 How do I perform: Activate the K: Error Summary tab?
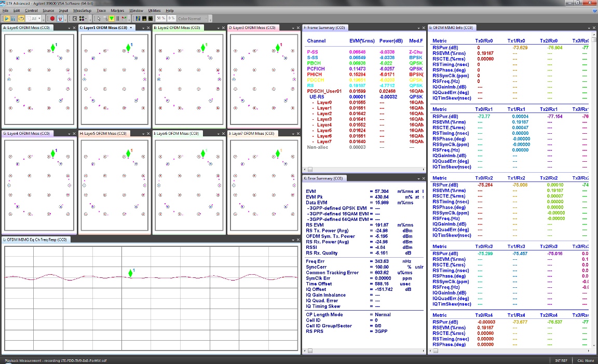pos(323,178)
